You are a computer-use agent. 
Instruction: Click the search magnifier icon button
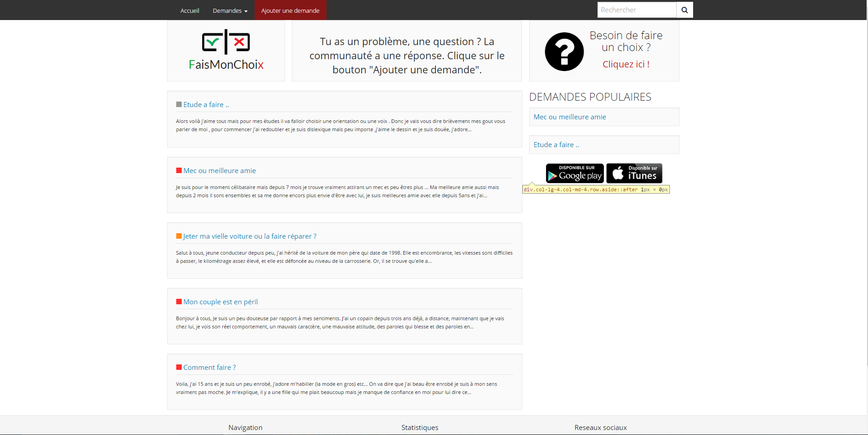pyautogui.click(x=684, y=10)
